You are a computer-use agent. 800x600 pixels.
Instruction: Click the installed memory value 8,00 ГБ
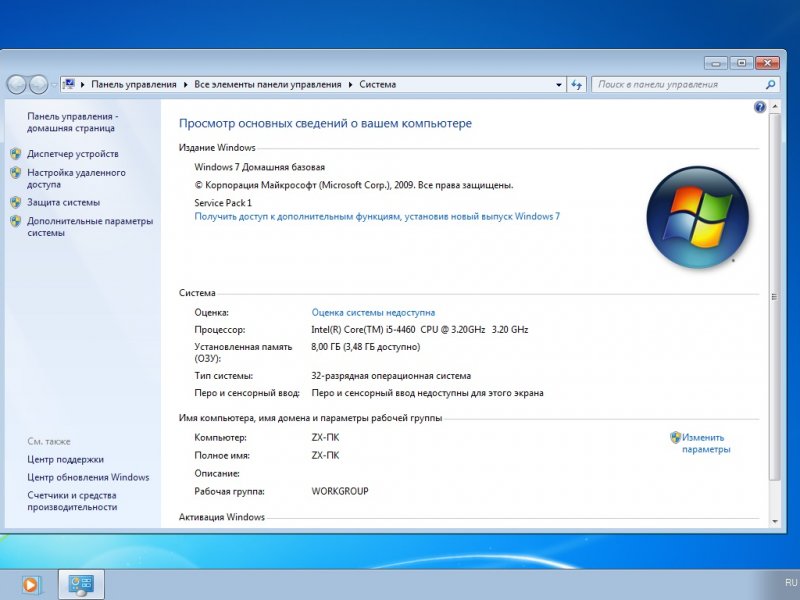tap(365, 347)
